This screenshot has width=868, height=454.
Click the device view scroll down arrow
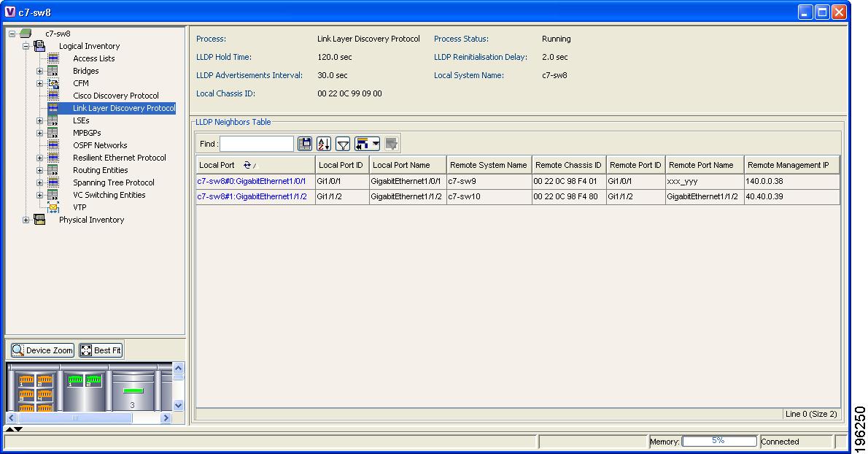178,405
